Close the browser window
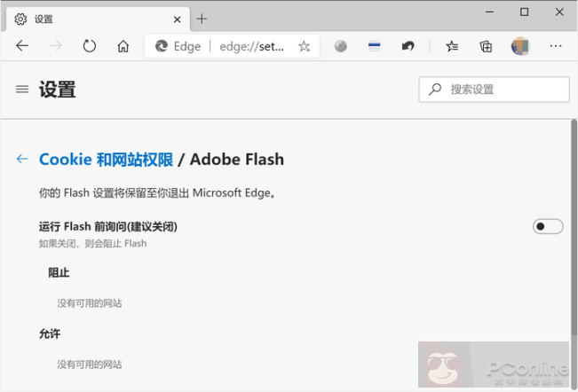 [x=559, y=12]
